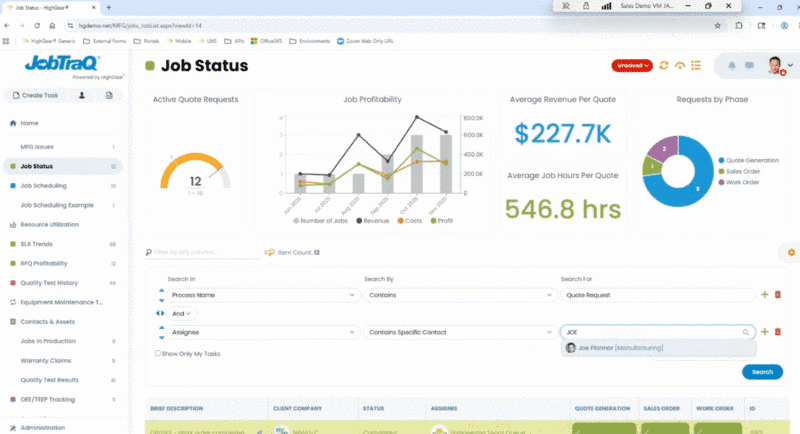This screenshot has width=800, height=434.
Task: Open the chat messages icon
Action: [x=749, y=66]
